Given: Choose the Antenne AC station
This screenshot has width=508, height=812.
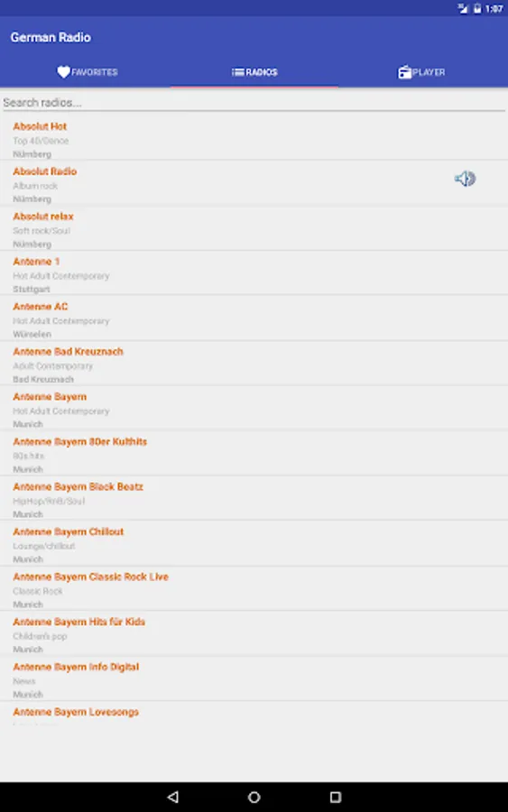Looking at the screenshot, I should point(254,318).
